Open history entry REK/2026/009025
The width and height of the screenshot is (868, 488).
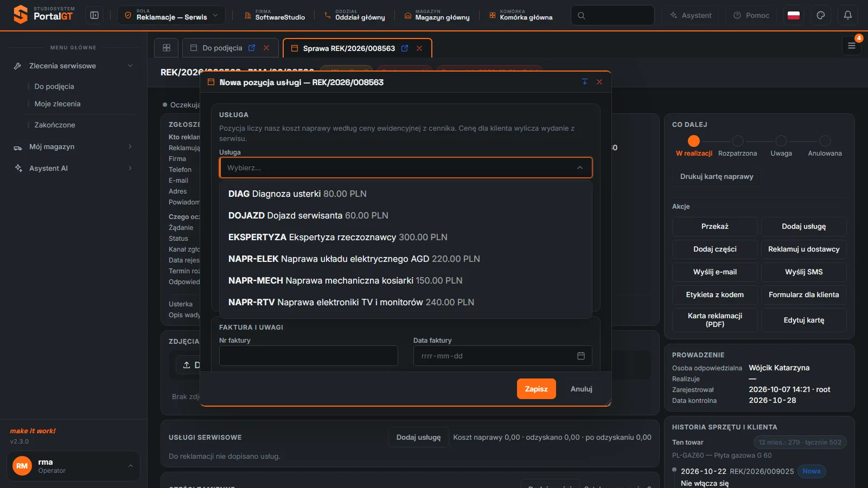pos(762,471)
